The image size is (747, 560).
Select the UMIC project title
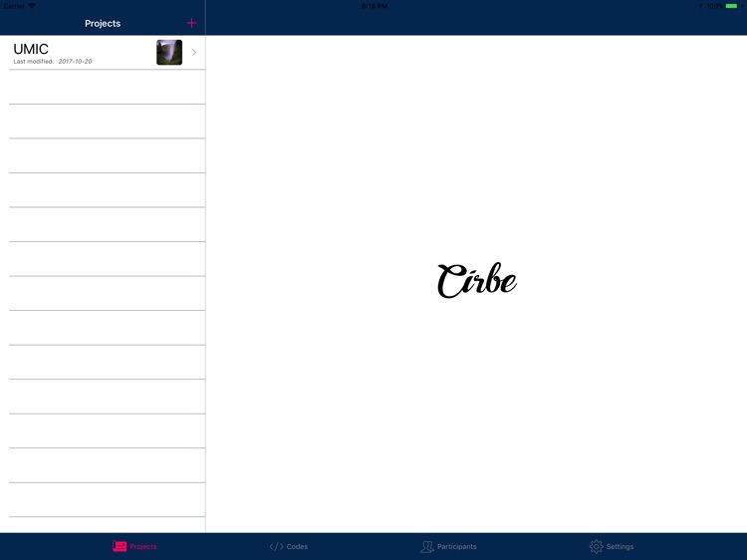[31, 49]
